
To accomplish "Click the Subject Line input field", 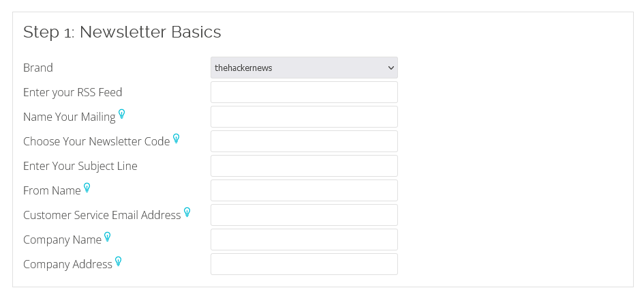I will point(304,166).
